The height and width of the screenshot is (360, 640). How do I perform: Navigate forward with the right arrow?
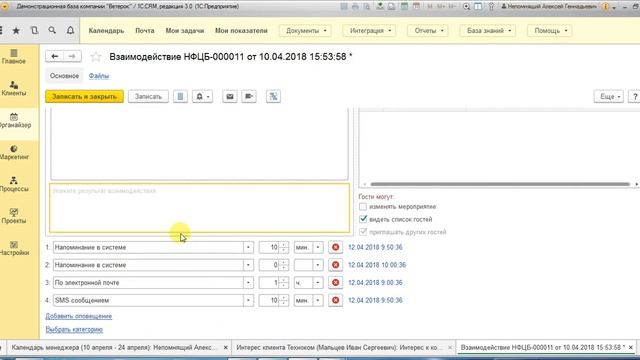(x=72, y=56)
